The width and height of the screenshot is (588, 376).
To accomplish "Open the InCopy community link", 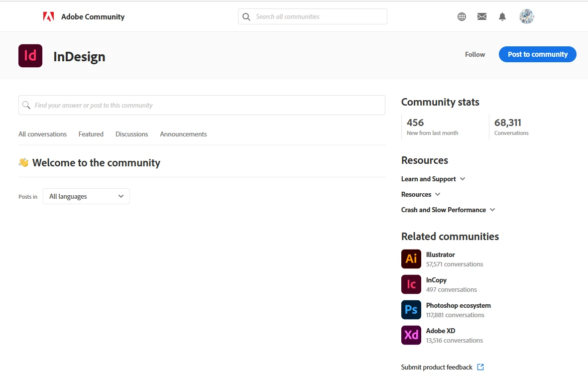I will (x=436, y=280).
